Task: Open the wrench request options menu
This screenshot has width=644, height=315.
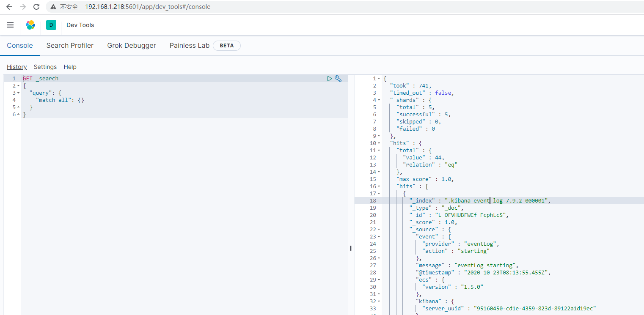Action: [x=338, y=79]
